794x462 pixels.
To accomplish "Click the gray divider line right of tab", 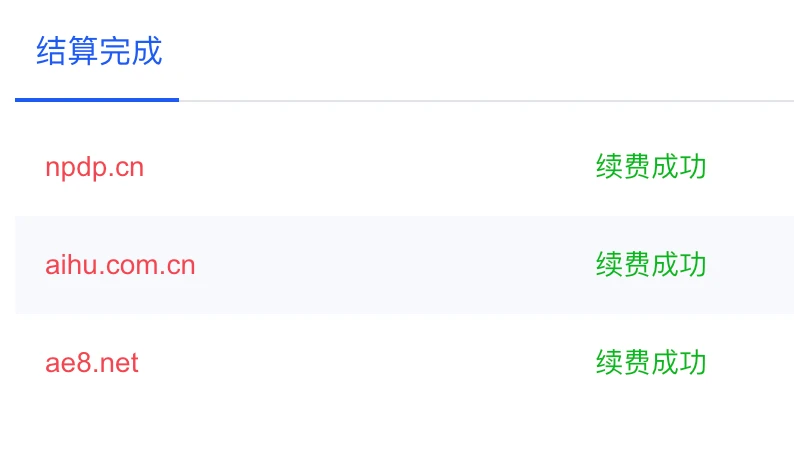I will 486,101.
